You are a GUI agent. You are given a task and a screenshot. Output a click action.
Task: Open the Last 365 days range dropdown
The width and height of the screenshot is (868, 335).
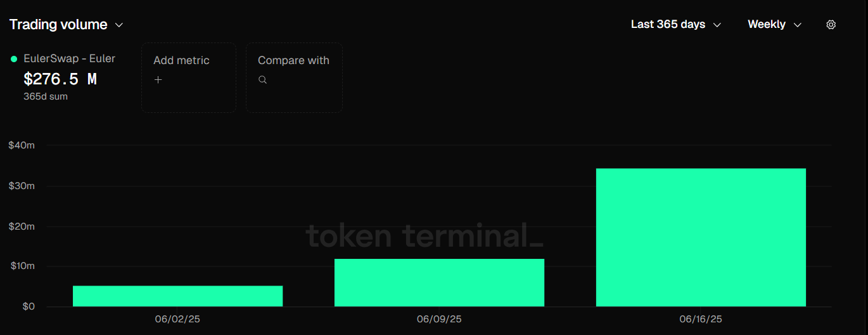676,25
